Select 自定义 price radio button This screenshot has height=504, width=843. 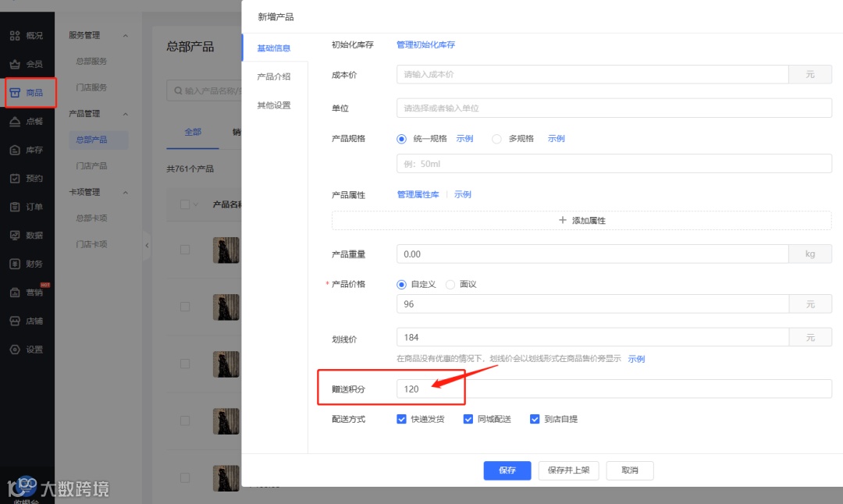click(401, 284)
